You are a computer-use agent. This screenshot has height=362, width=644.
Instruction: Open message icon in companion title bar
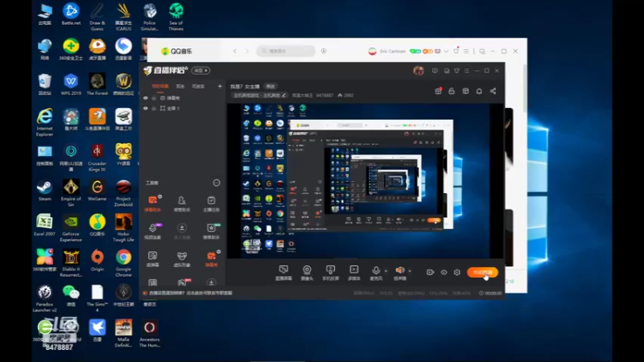click(x=435, y=71)
